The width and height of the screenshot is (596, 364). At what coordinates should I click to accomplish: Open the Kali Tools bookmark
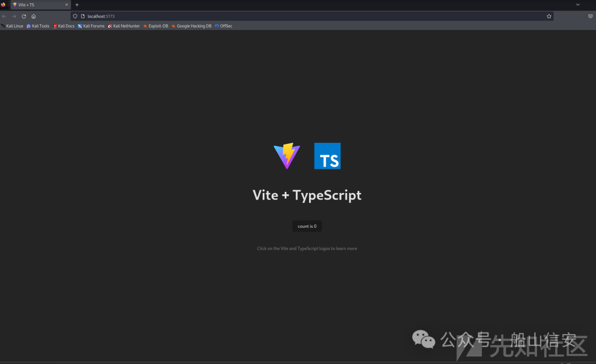pos(38,26)
